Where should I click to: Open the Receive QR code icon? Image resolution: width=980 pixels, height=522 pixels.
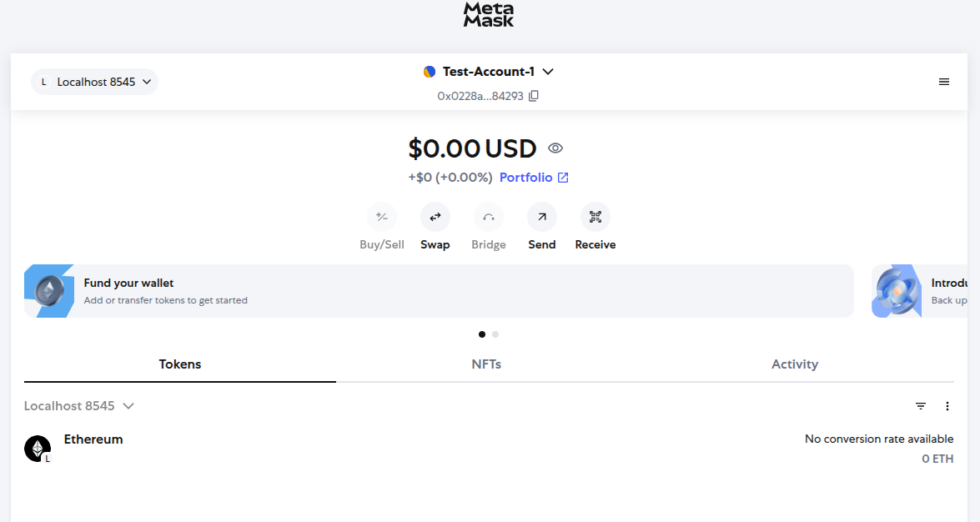[596, 217]
